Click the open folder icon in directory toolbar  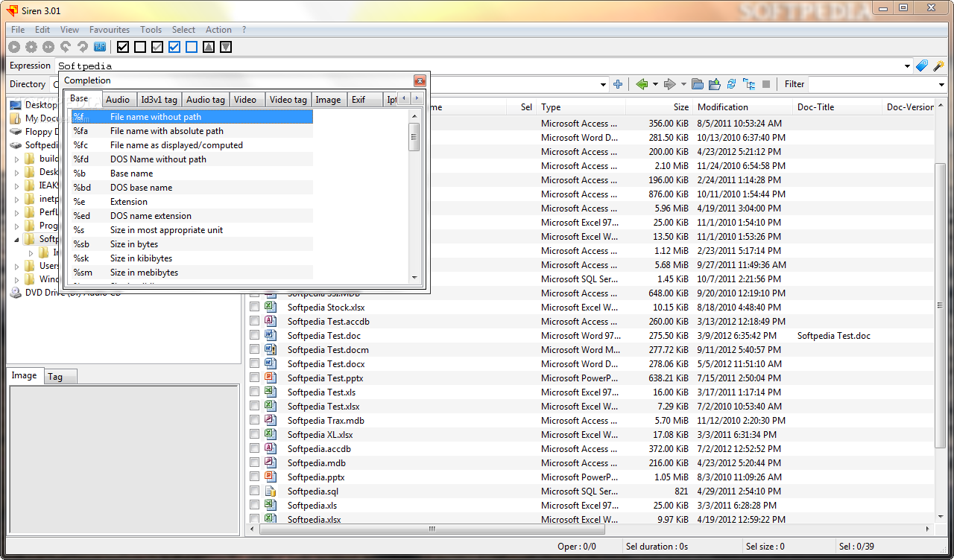698,84
